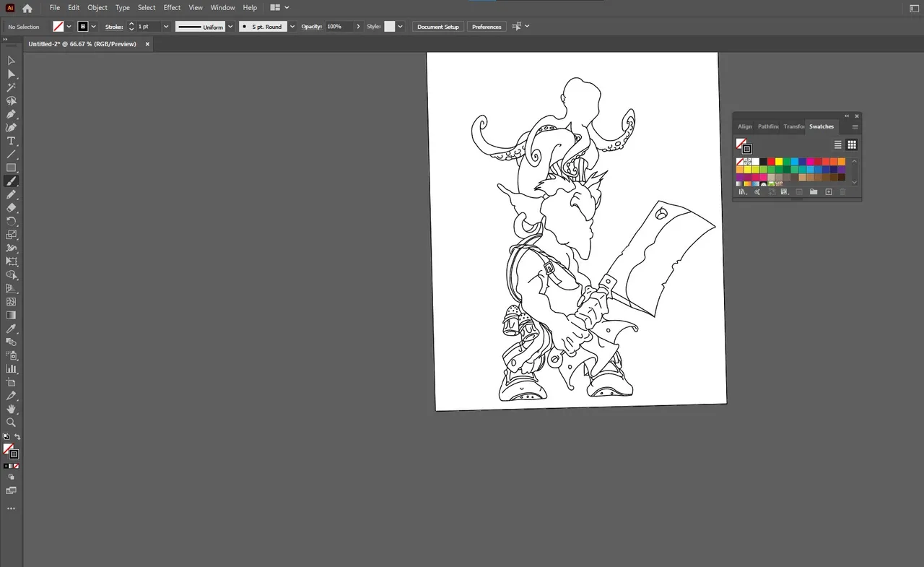The width and height of the screenshot is (924, 567).
Task: Open the workspace arrangement dropdown
Action: [x=279, y=8]
